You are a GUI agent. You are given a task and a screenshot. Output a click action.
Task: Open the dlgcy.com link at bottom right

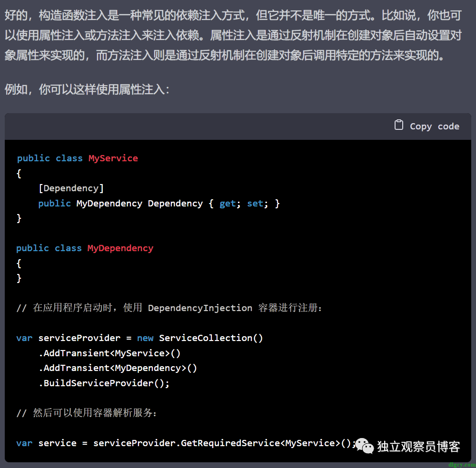tap(462, 465)
